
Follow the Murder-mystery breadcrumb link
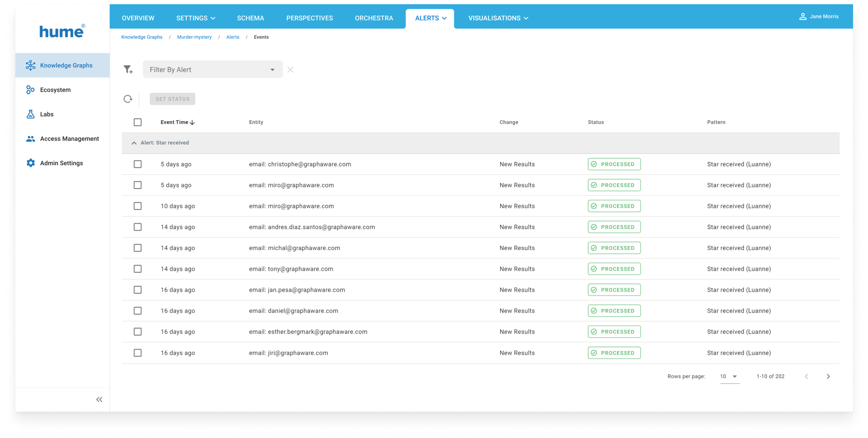coord(194,37)
